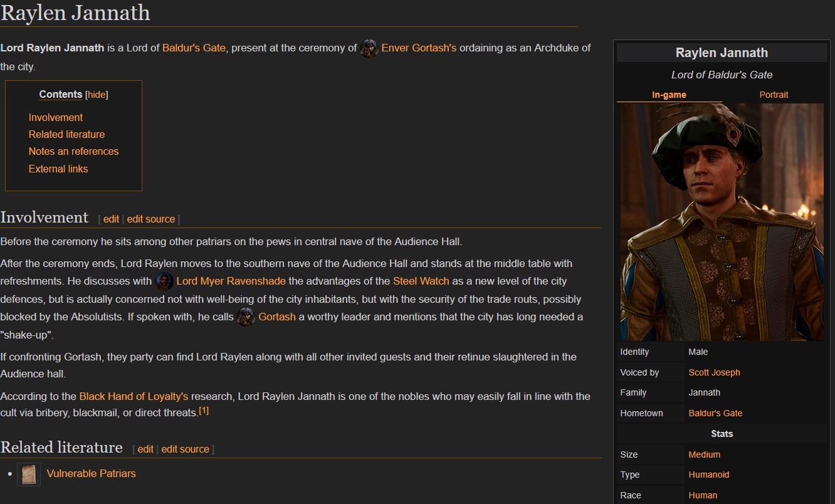This screenshot has width=835, height=504.
Task: Open voice actor Scott Joseph link
Action: coord(714,372)
